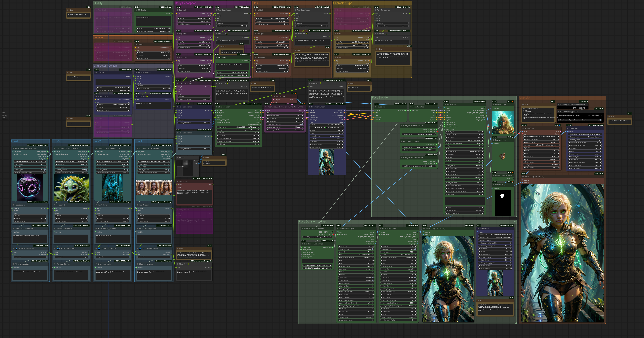Open the ckpt_name dropdown in Efficient Loader
The width and height of the screenshot is (644, 338).
[x=238, y=127]
